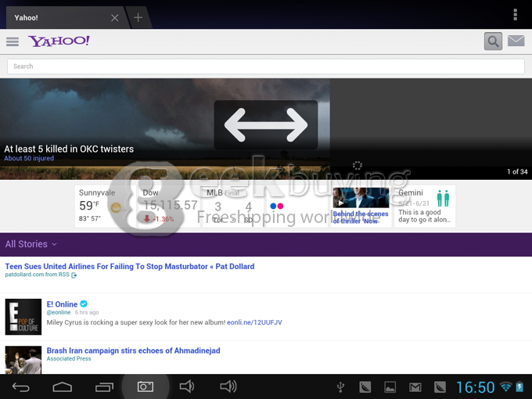Viewport: 532px width, 399px height.
Task: Open the MLB Final score card
Action: (x=233, y=206)
